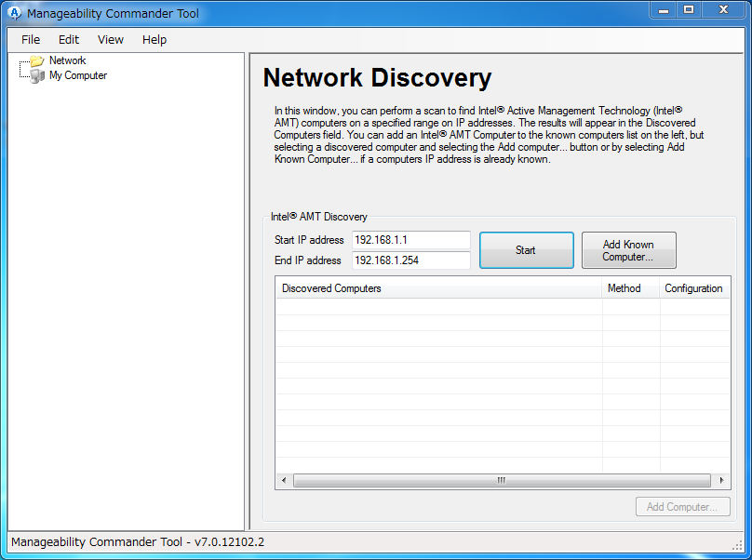Viewport: 752px width, 560px height.
Task: Click the window resize grip in status bar
Action: 738,545
